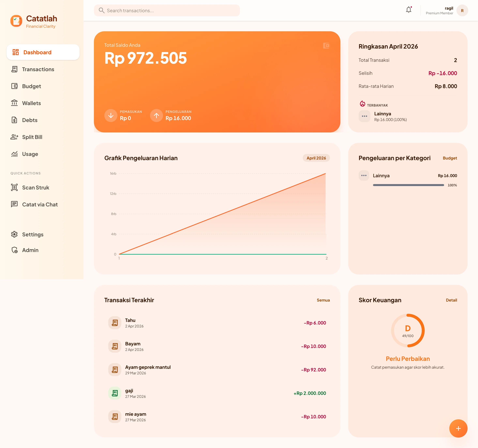478x448 pixels.
Task: Open the Split Bill feature
Action: point(32,137)
